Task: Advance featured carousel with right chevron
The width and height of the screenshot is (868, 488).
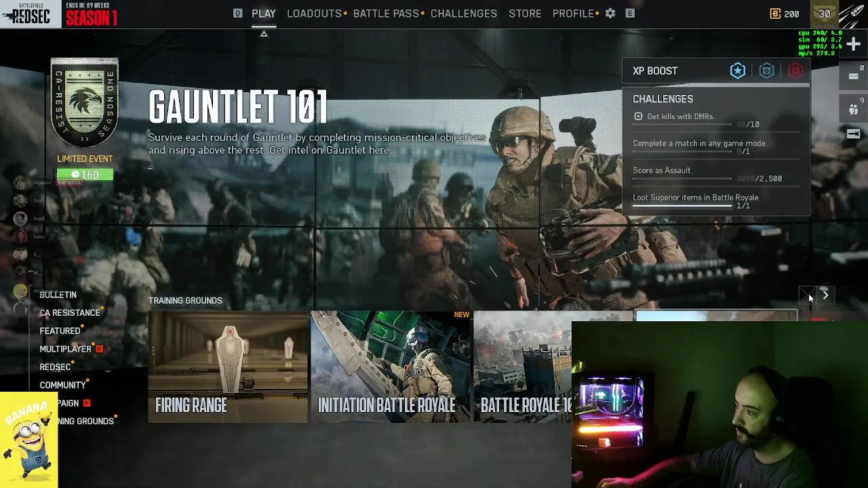Action: 825,295
